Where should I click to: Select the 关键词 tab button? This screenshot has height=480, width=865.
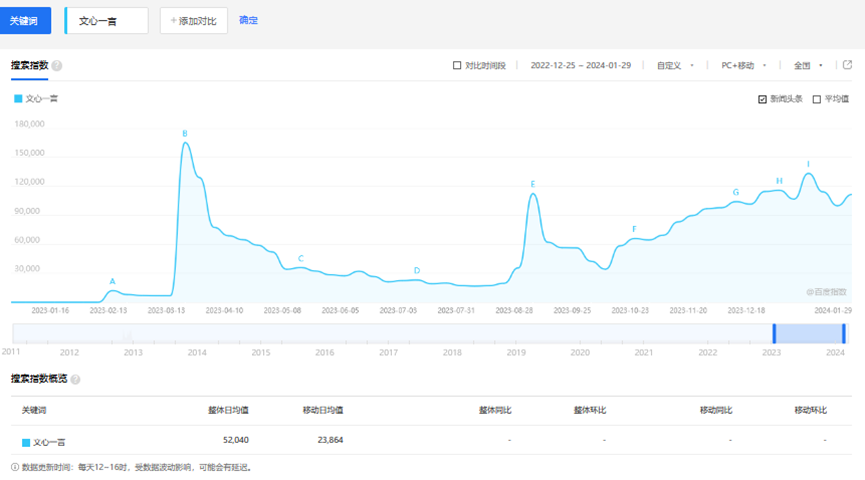coord(30,20)
